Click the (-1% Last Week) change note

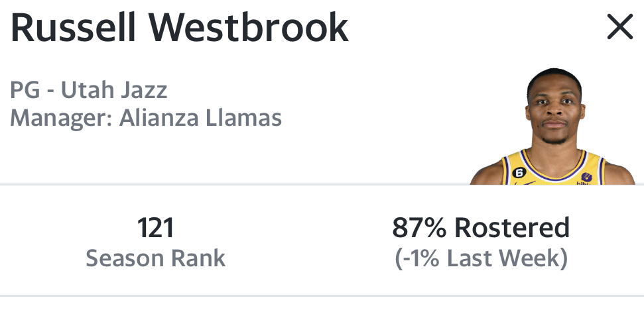click(x=481, y=258)
